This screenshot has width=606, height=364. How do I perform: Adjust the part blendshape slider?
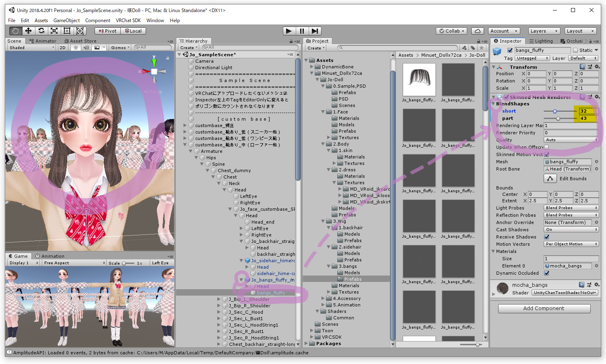pyautogui.click(x=560, y=118)
